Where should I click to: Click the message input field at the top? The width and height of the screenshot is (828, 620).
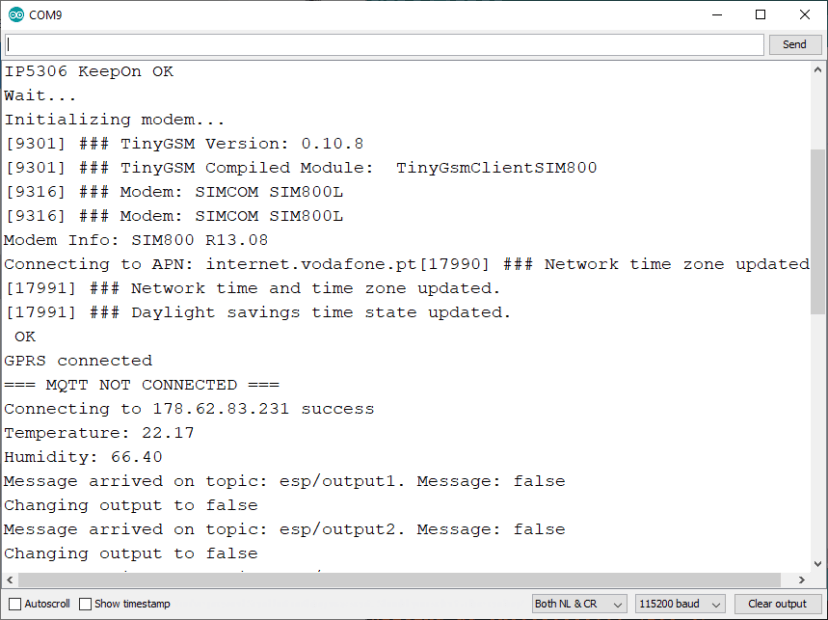pos(383,44)
